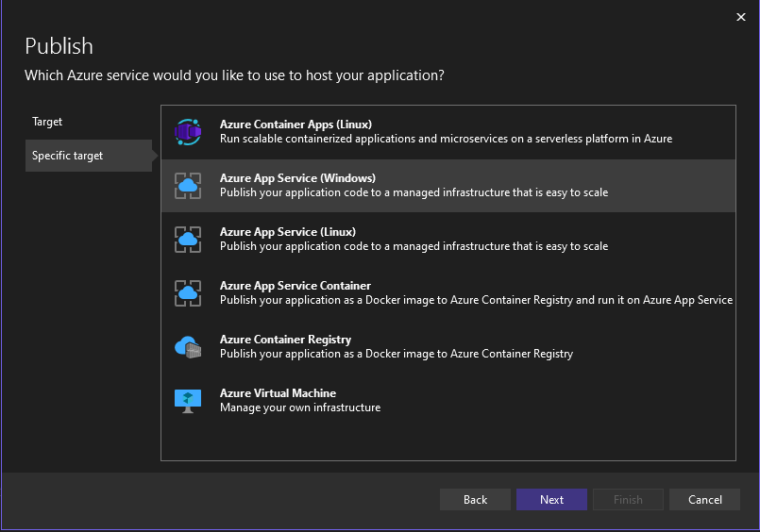760x532 pixels.
Task: Click the Azure Container Registry icon
Action: click(x=188, y=346)
